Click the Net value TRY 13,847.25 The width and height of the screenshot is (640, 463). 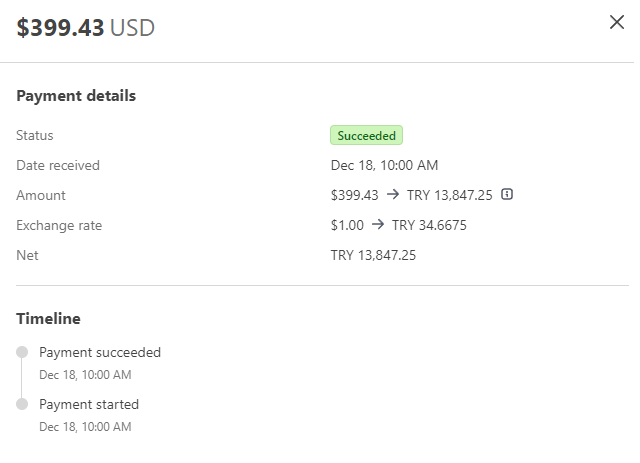[x=373, y=255]
